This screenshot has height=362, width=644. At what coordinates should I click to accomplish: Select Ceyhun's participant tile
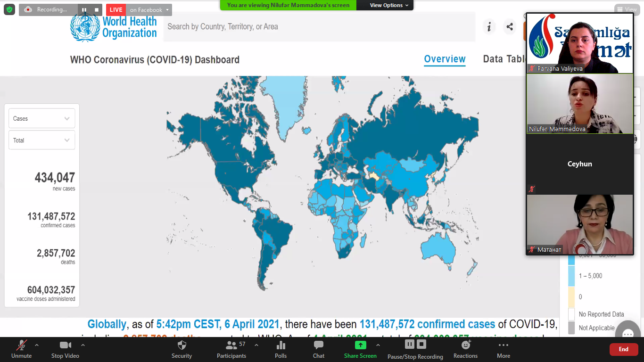coord(580,164)
